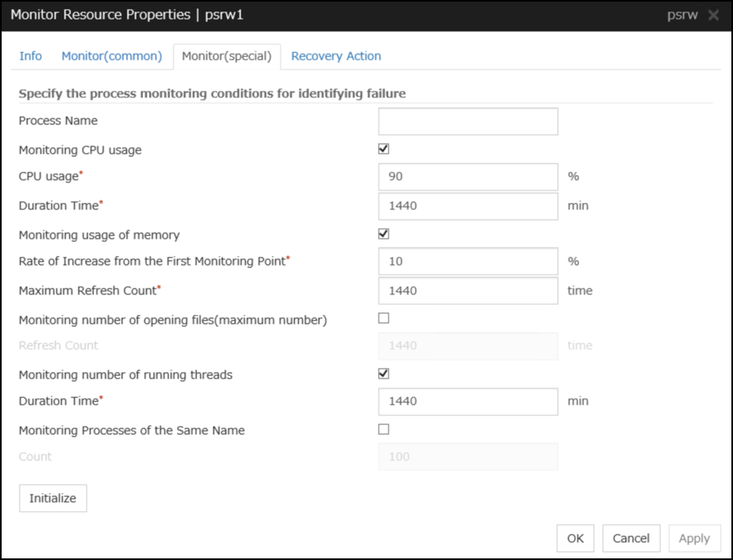The image size is (733, 560).
Task: Disable Monitoring CPU usage checkbox
Action: coord(384,149)
